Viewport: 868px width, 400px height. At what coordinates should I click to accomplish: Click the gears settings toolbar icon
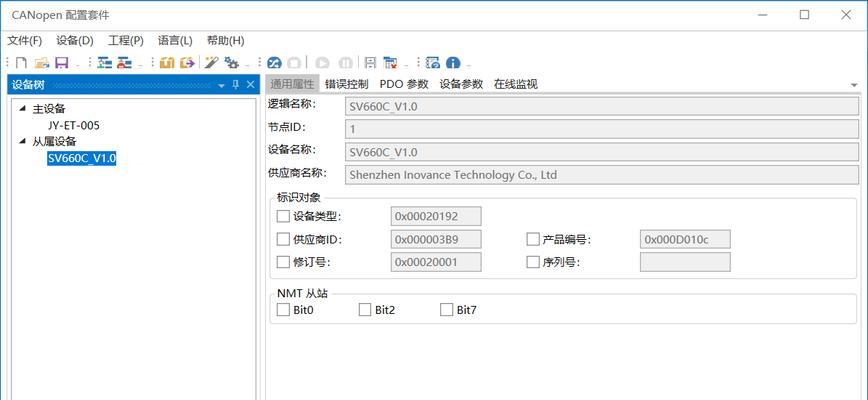tap(231, 63)
